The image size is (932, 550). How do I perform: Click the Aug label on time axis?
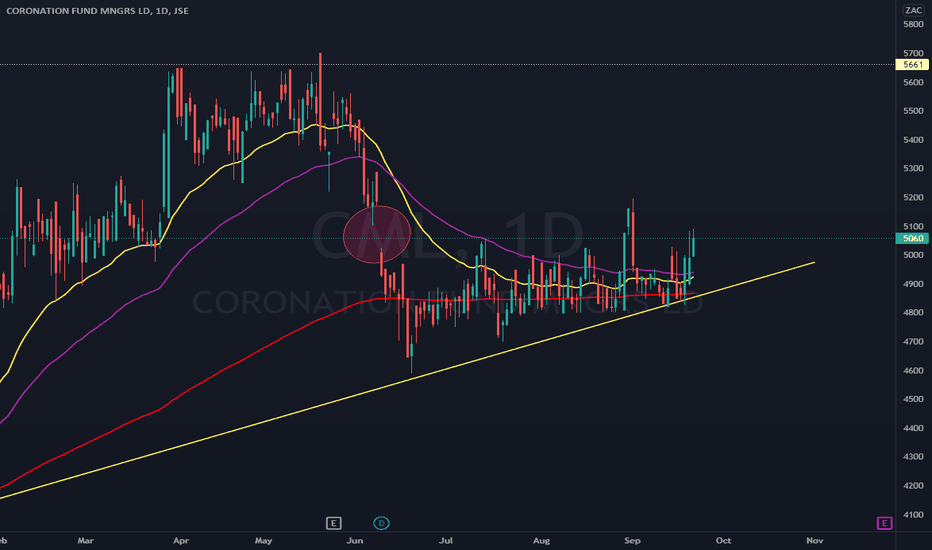click(541, 540)
